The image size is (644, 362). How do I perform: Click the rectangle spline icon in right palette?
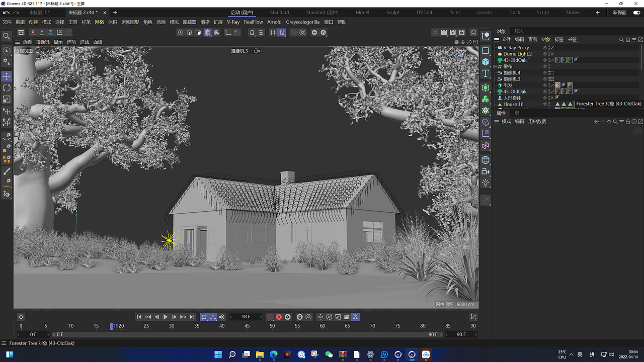[486, 50]
